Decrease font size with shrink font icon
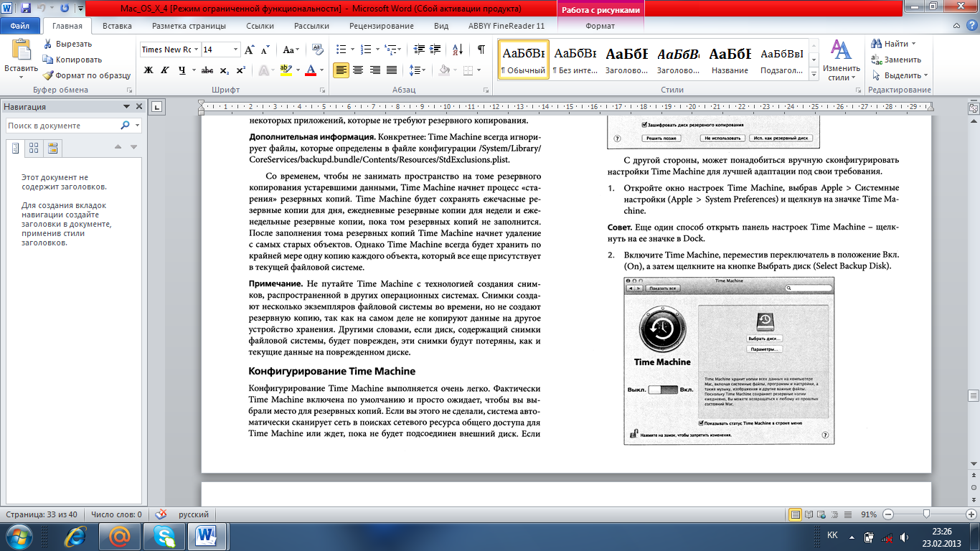The image size is (980, 551). 265,50
